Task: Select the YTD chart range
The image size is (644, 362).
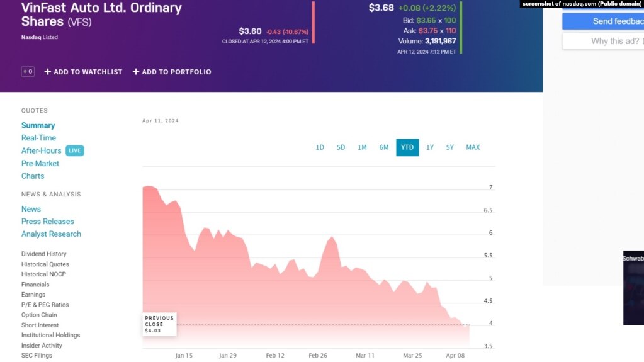Action: [x=407, y=147]
